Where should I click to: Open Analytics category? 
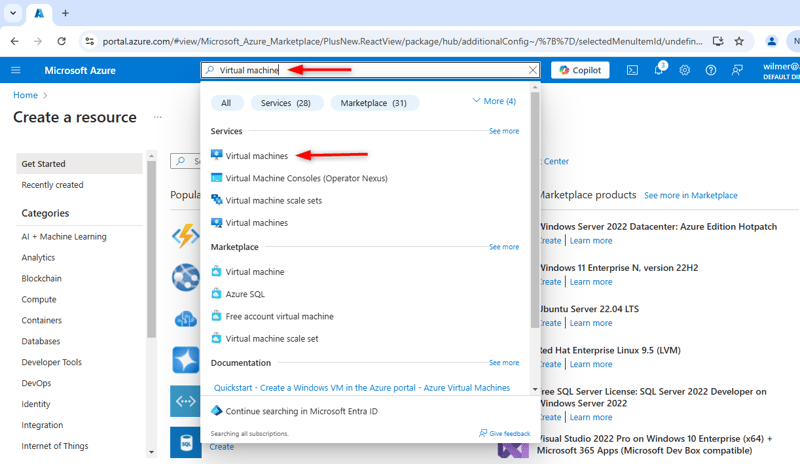pyautogui.click(x=38, y=258)
